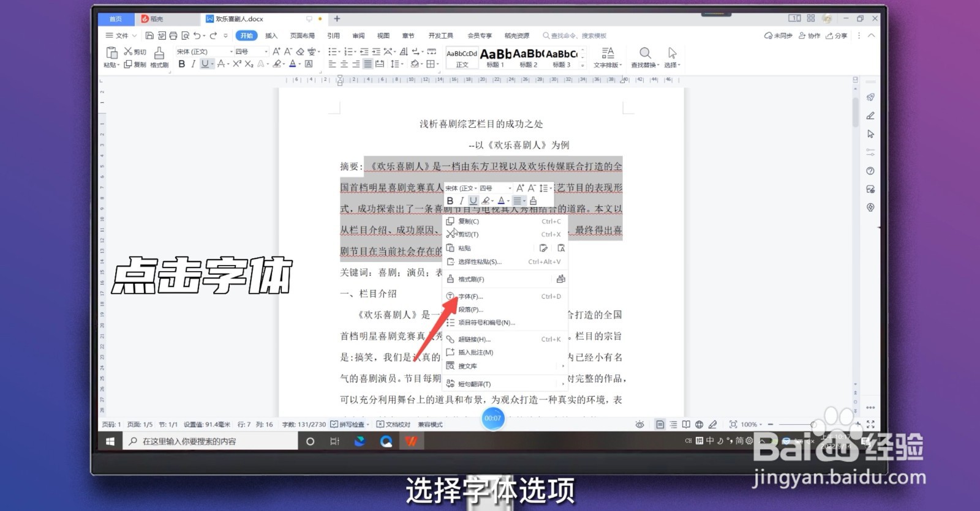
Task: Increase paragraph indent
Action: coord(376,51)
